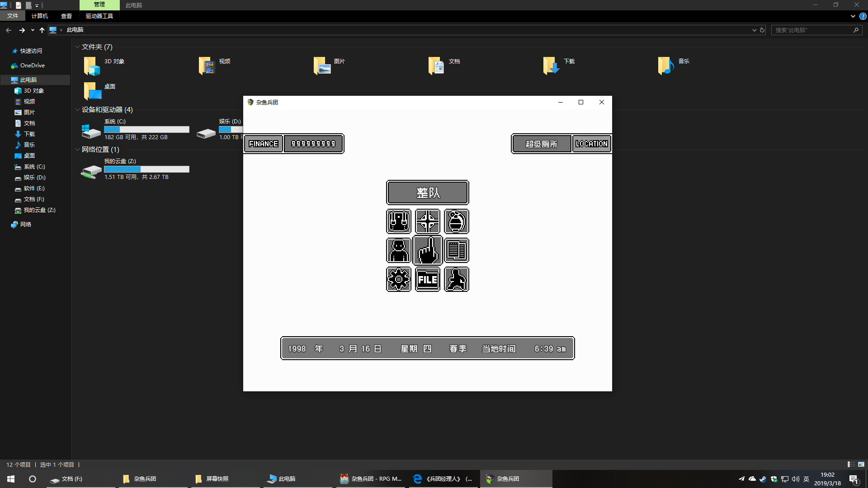Open 《兵团经理人》 Edge taskbar item
The width and height of the screenshot is (868, 488).
pyautogui.click(x=443, y=479)
